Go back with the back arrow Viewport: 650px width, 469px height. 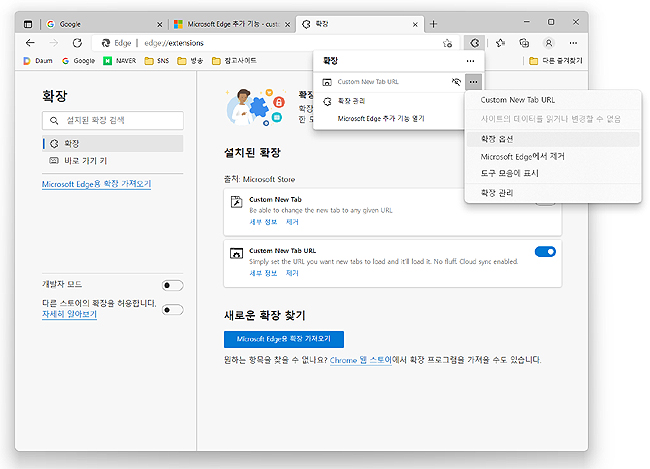[30, 43]
